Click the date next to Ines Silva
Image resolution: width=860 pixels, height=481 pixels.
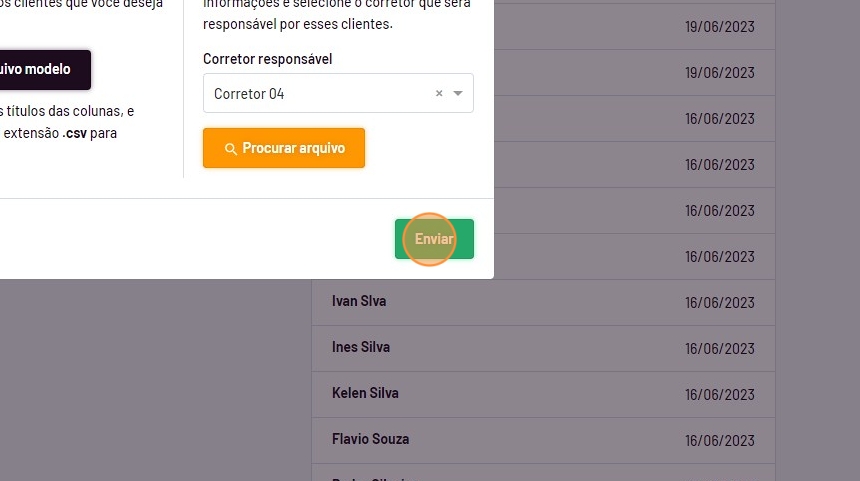719,349
